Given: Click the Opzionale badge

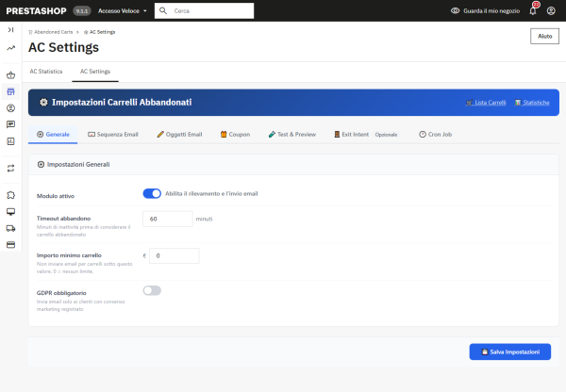Looking at the screenshot, I should [x=386, y=135].
